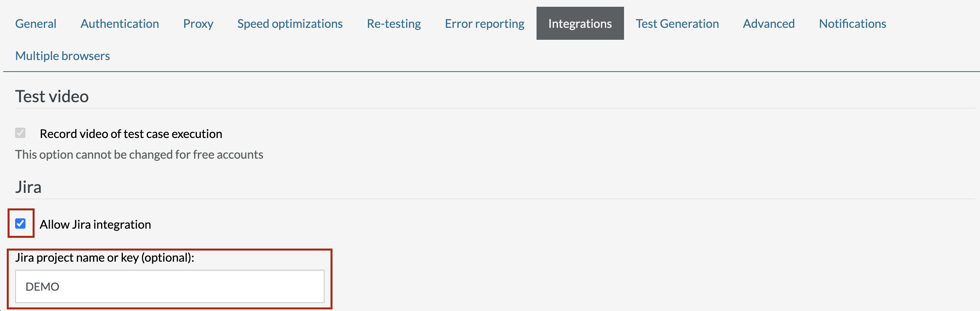Screen dimensions: 980x311
Task: Open the General settings tab
Action: point(36,23)
